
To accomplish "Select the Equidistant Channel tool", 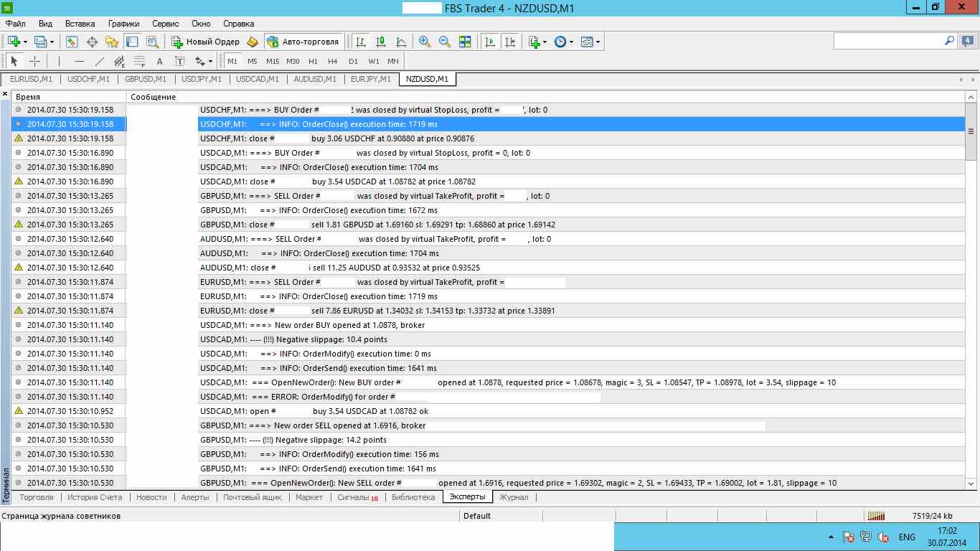I will pos(120,61).
